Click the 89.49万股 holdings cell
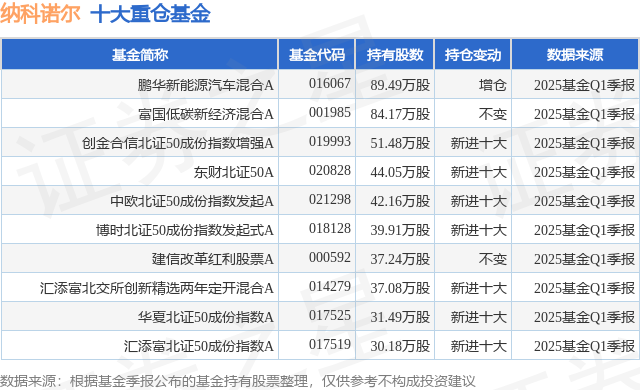This screenshot has width=640, height=390. click(x=400, y=85)
